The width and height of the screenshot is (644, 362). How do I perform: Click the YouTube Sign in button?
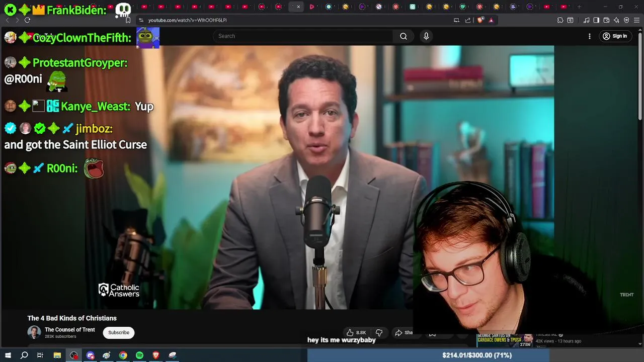coord(615,36)
